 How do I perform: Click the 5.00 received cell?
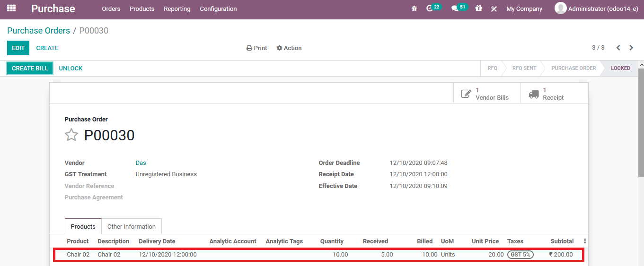(387, 254)
